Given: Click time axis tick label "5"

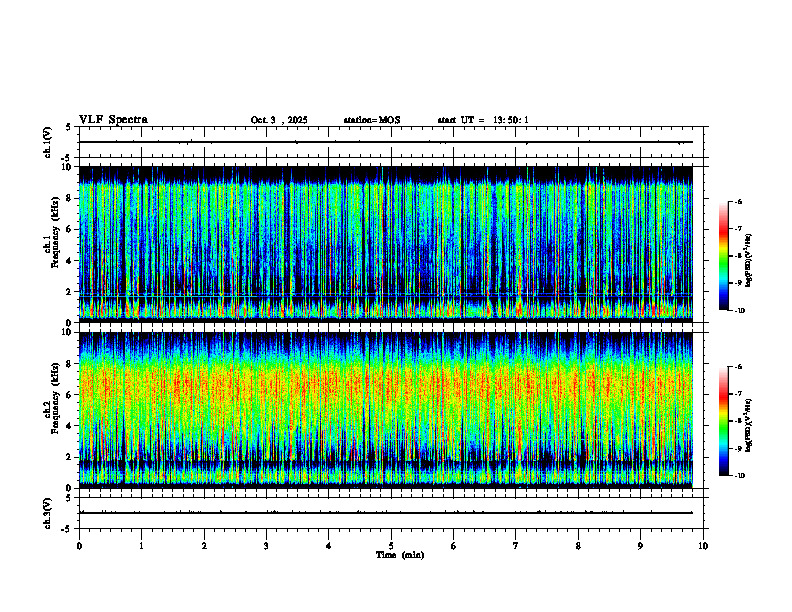Looking at the screenshot, I should pos(391,546).
